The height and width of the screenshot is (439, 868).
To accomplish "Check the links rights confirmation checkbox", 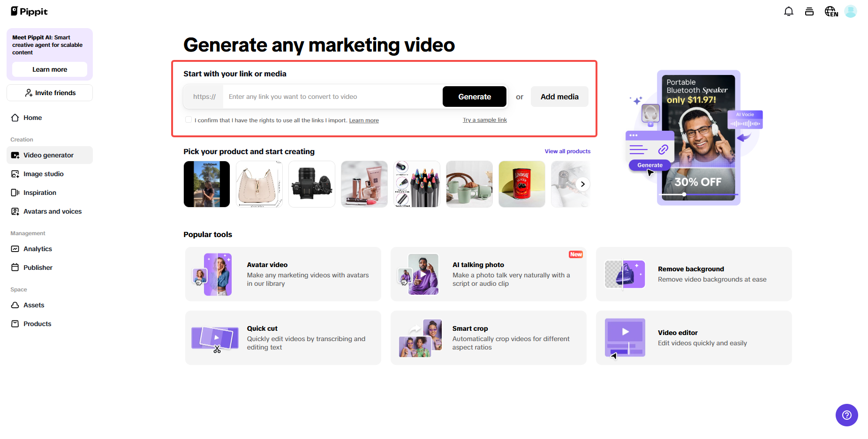I will 188,119.
